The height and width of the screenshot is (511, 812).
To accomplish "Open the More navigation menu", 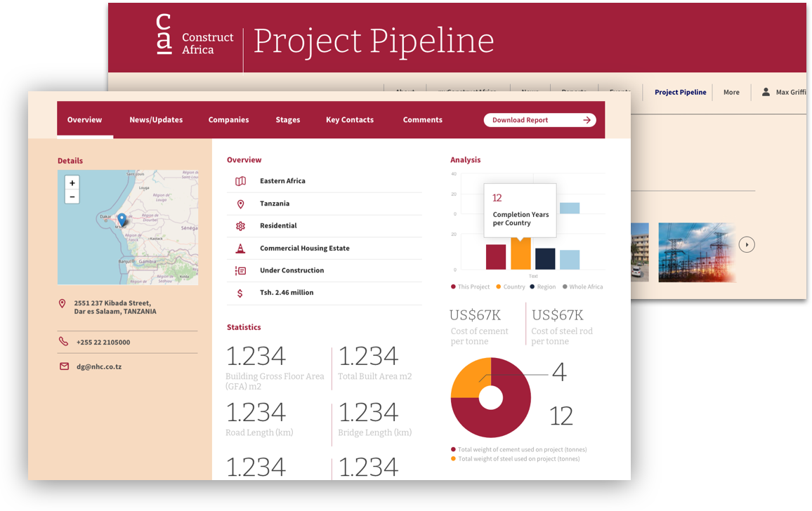I will [731, 93].
